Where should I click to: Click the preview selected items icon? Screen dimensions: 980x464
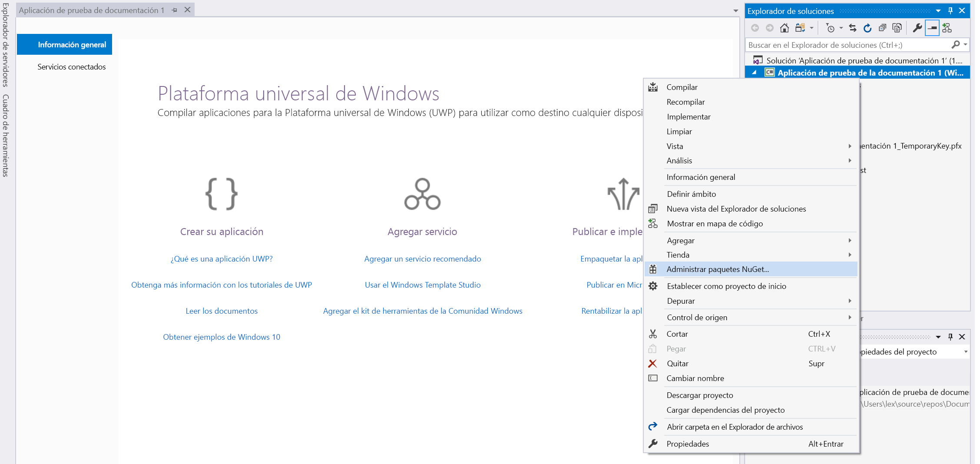pyautogui.click(x=897, y=27)
